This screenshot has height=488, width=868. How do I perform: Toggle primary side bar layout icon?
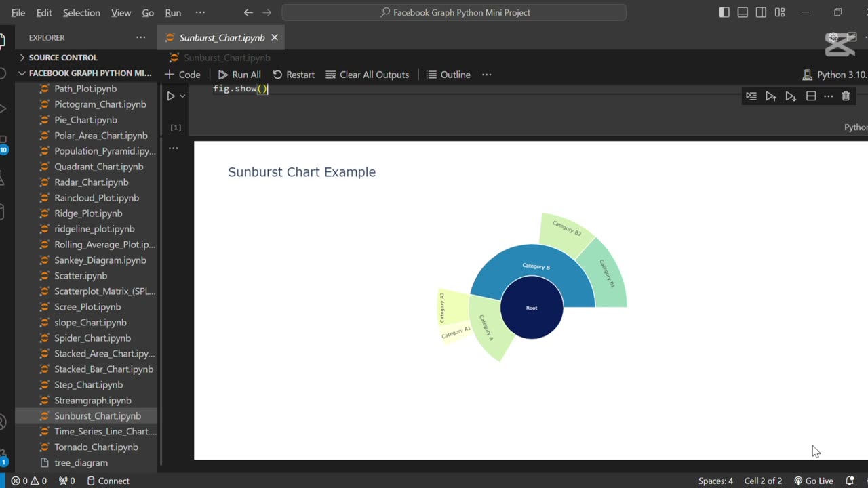(x=724, y=12)
